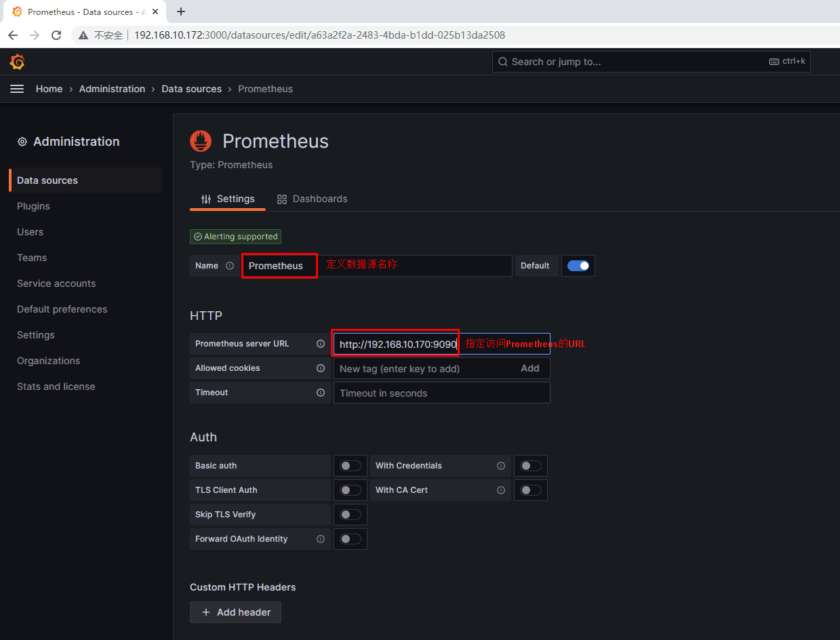Click the Add header button

point(235,612)
